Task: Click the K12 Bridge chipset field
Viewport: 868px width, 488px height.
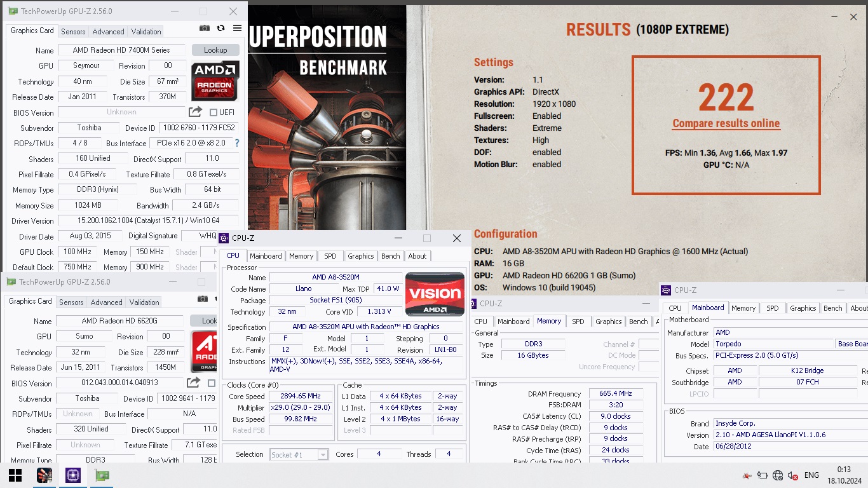Action: (x=809, y=370)
